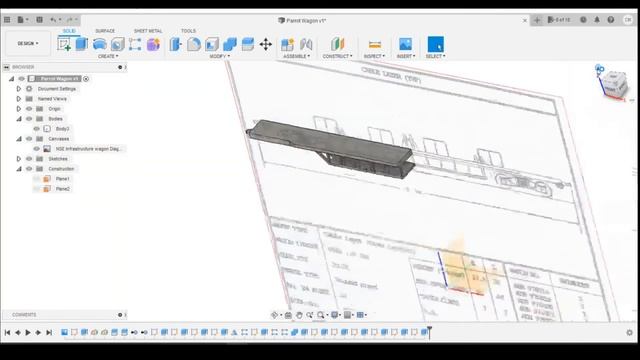Image resolution: width=640 pixels, height=360 pixels.
Task: Open the INSPECT menu dropdown
Action: coord(374,56)
